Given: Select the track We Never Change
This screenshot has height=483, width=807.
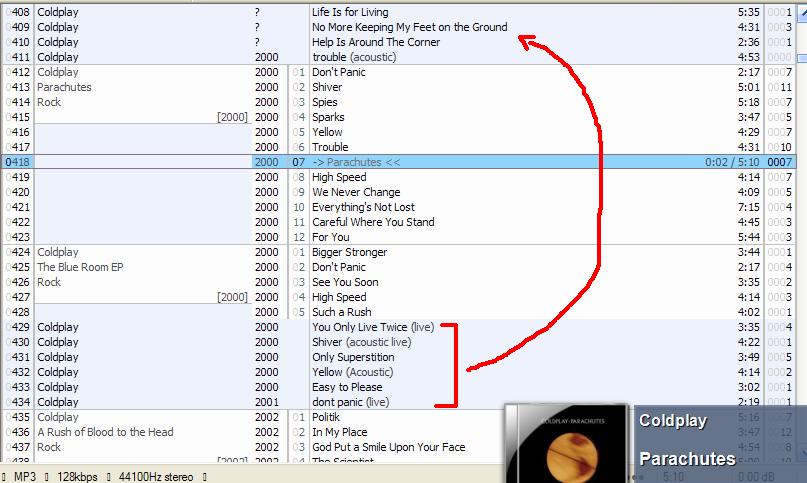Looking at the screenshot, I should pos(356,192).
